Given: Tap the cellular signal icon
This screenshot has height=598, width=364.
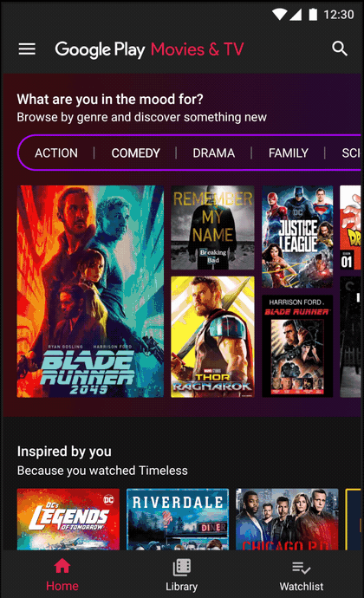Looking at the screenshot, I should pos(296,15).
